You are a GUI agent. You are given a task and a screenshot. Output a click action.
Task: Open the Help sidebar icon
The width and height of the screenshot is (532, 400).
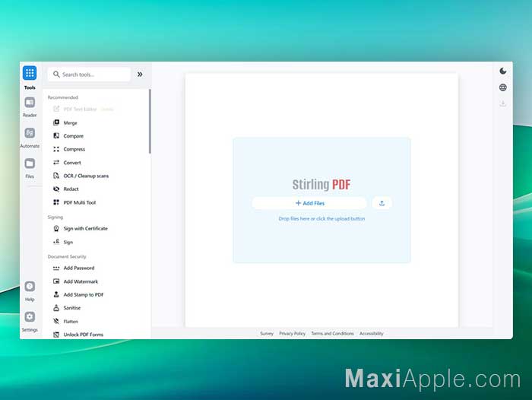(x=30, y=287)
